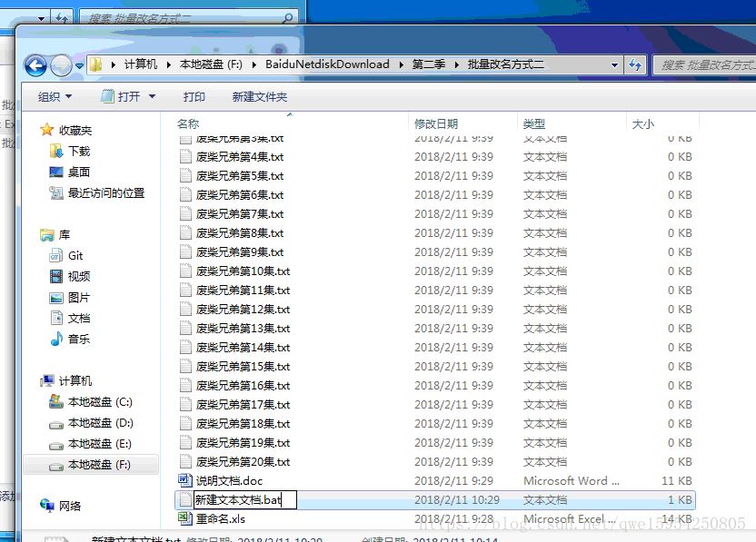Click the icon of 废柴兄弟第12集.txt
756x542 pixels.
[185, 310]
